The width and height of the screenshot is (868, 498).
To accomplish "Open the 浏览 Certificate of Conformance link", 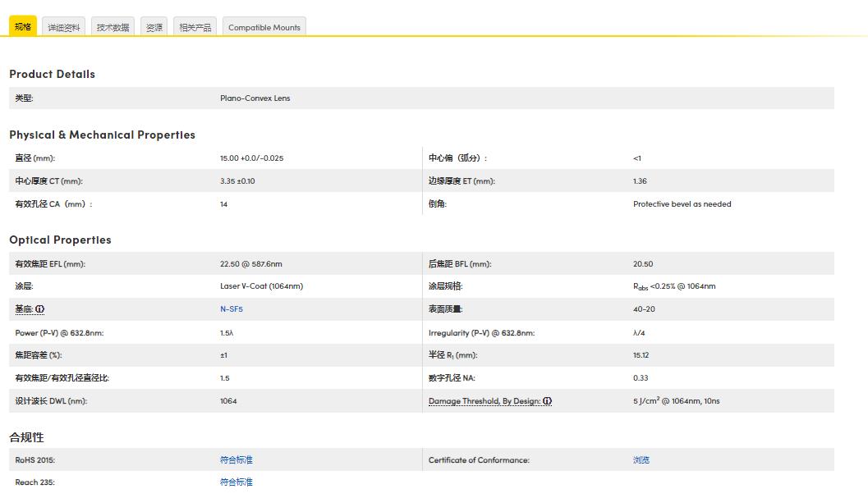I will pyautogui.click(x=641, y=459).
